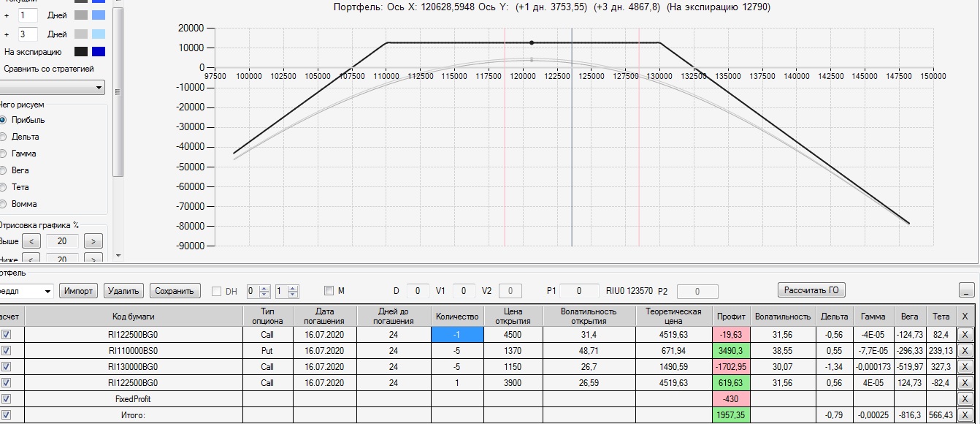The width and height of the screenshot is (980, 424).
Task: Click the Профит column header
Action: pos(731,316)
